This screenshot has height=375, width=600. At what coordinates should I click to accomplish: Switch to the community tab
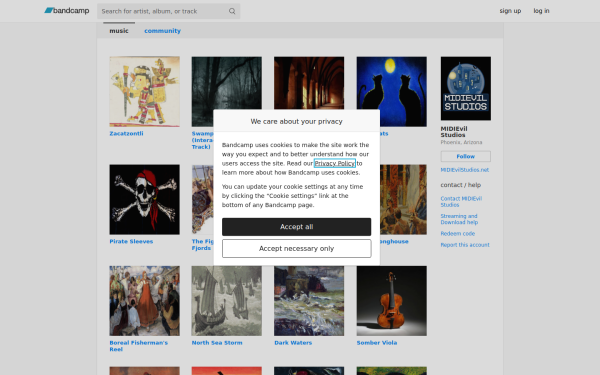pos(162,31)
